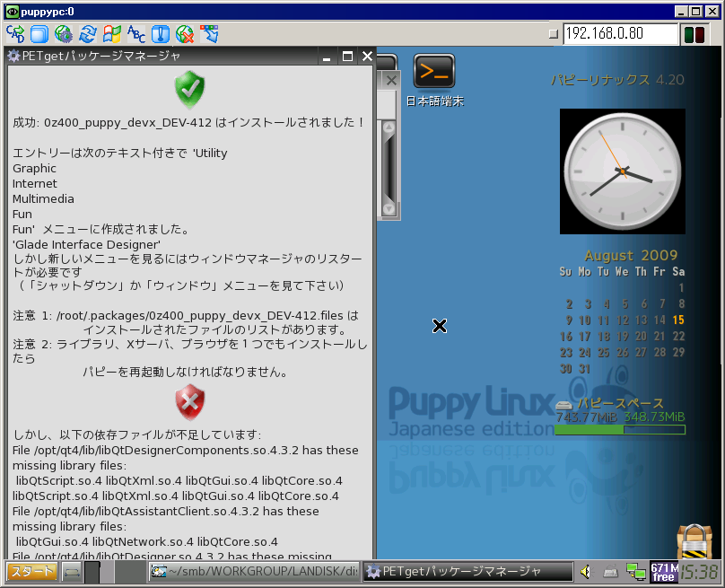
Task: Toggle the red and green status button
Action: (x=694, y=35)
